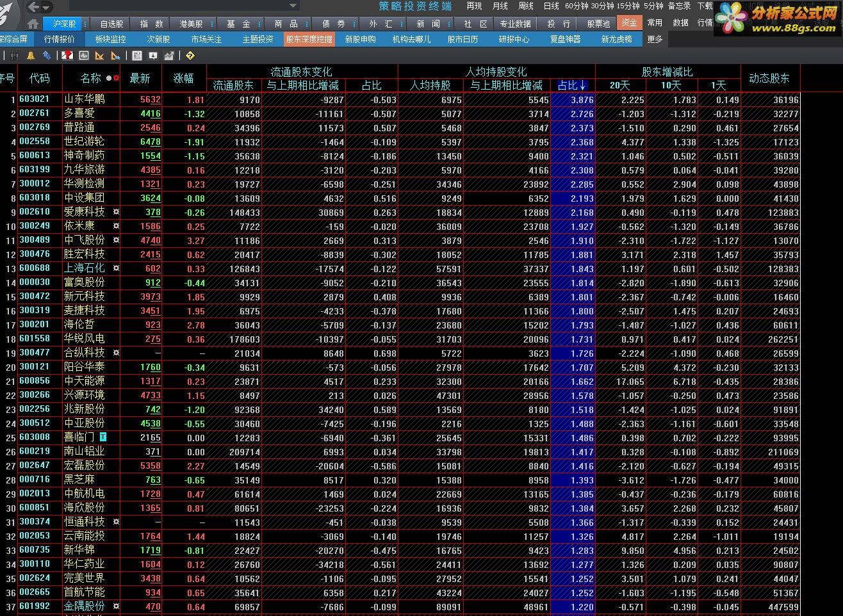843x616 pixels.
Task: Expand the 新闻 tab dropdown dots
Action: tap(448, 24)
